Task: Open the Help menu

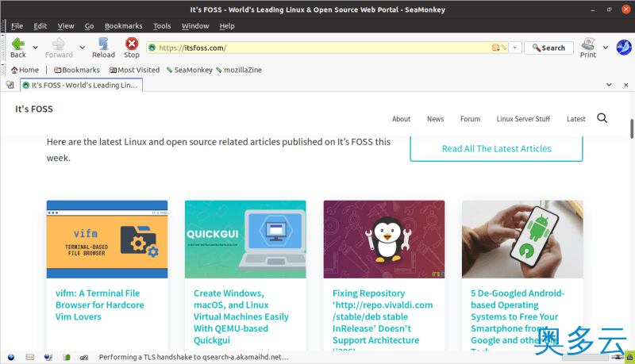Action: 227,26
